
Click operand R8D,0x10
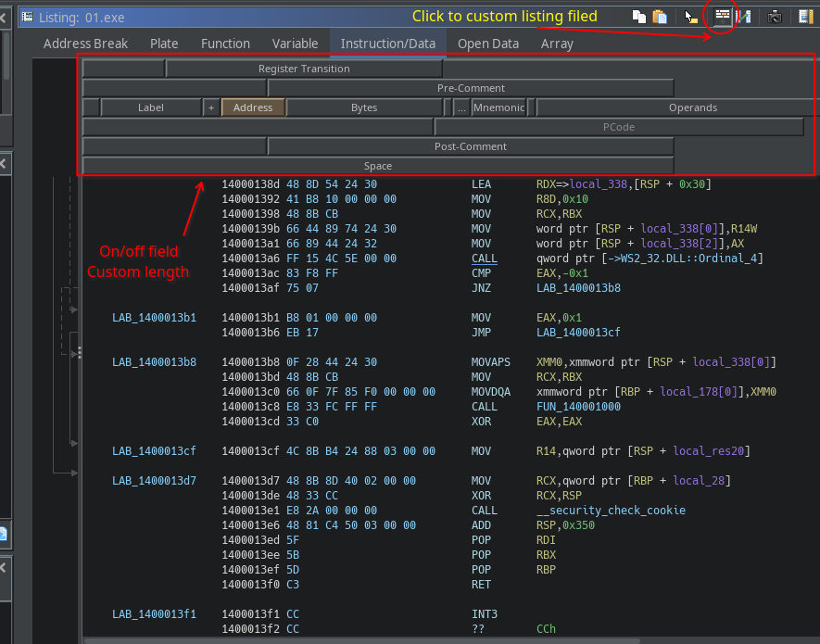562,199
